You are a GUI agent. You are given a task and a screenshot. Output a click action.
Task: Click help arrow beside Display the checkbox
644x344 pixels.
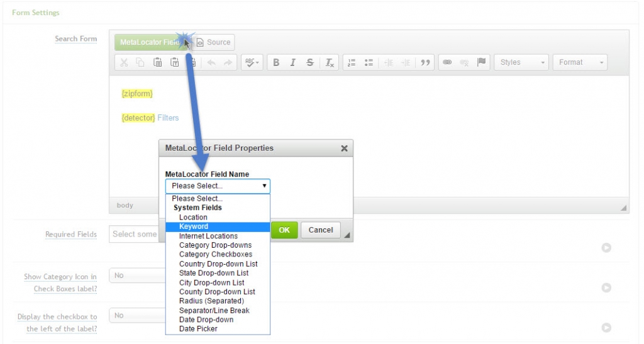(x=606, y=328)
